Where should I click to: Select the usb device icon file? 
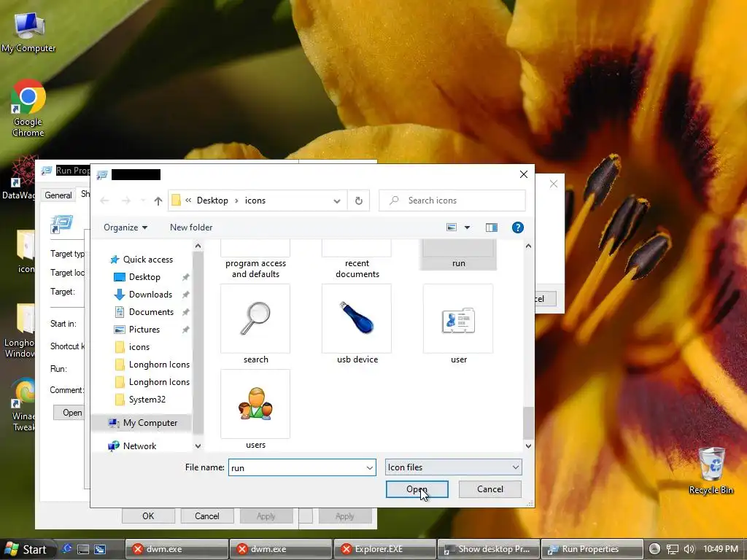(357, 324)
